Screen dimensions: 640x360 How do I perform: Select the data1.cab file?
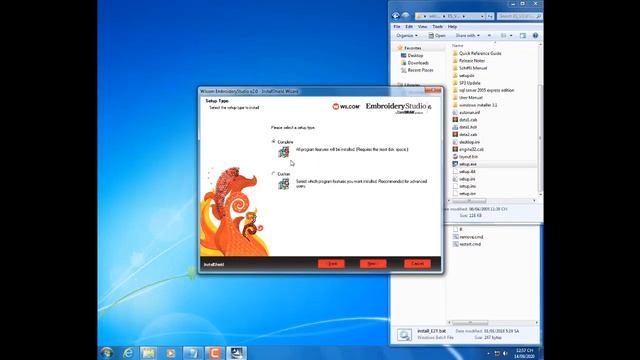(468, 120)
